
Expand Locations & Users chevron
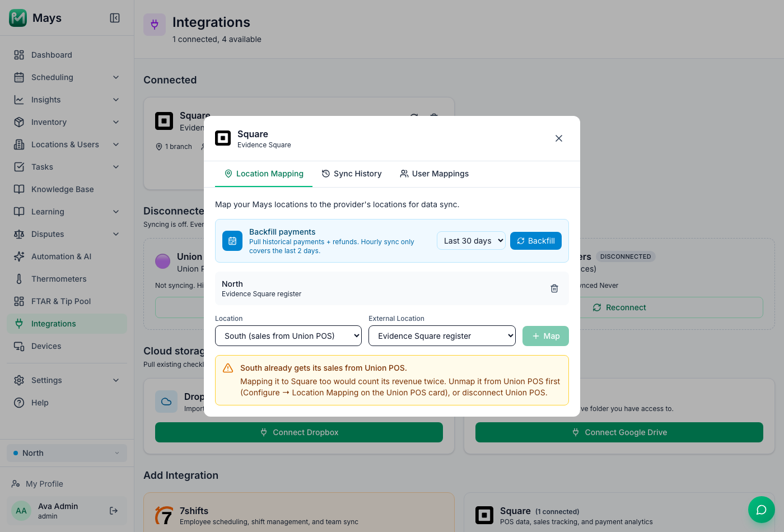(116, 144)
